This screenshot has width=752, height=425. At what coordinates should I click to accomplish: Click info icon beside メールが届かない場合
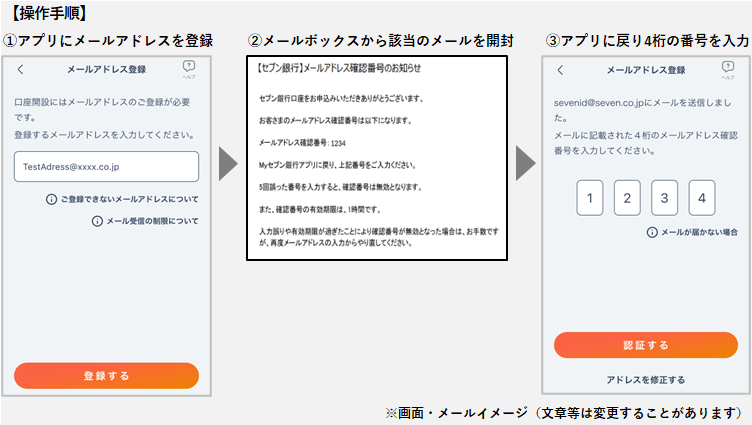(651, 232)
